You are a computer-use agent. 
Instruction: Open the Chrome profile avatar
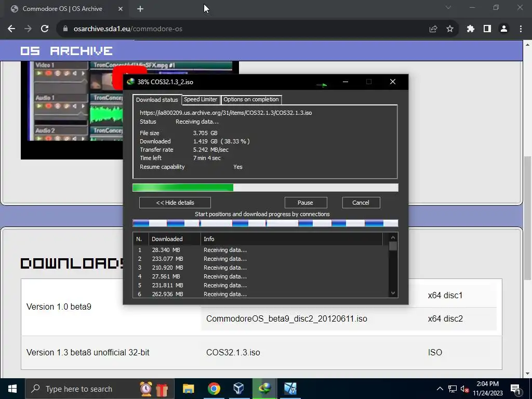pos(504,29)
